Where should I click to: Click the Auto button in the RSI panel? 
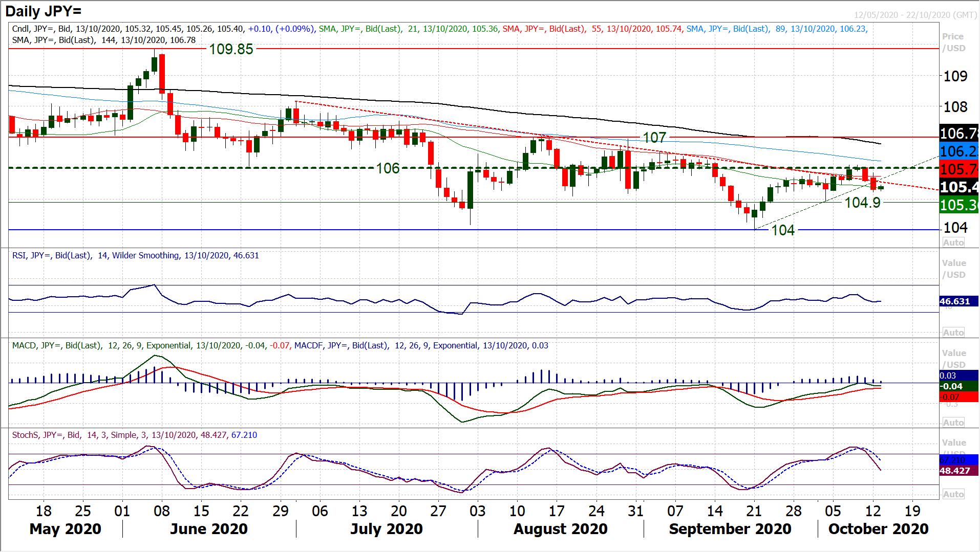[x=953, y=333]
